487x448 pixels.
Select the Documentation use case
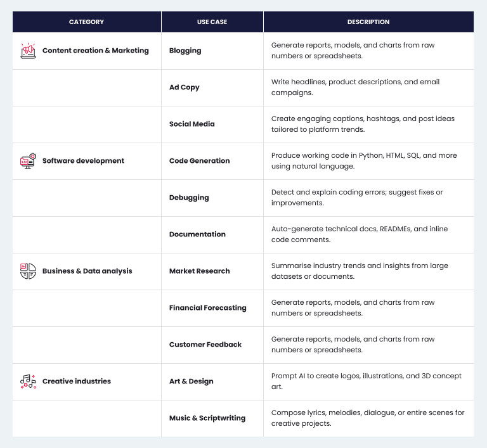click(x=197, y=234)
